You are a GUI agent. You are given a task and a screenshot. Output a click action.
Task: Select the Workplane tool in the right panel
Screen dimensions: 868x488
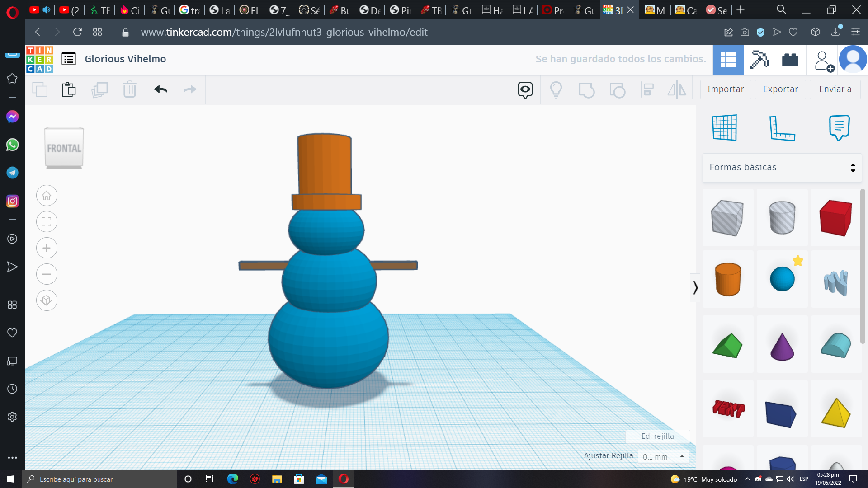click(x=724, y=127)
